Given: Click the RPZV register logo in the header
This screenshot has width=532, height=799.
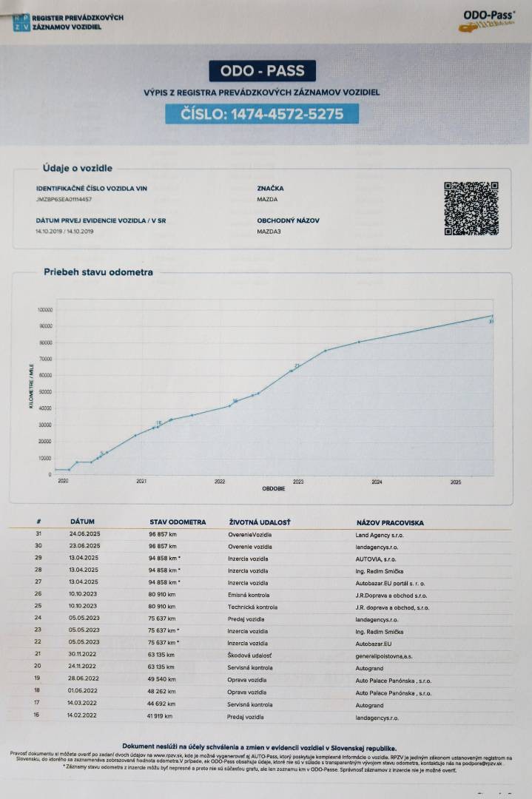Looking at the screenshot, I should pyautogui.click(x=68, y=22).
